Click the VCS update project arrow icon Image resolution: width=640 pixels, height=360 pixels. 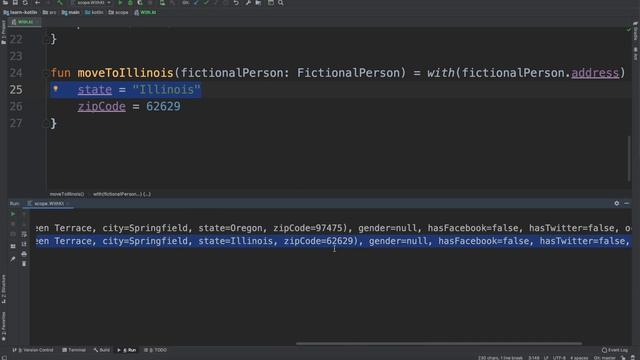tap(196, 2)
